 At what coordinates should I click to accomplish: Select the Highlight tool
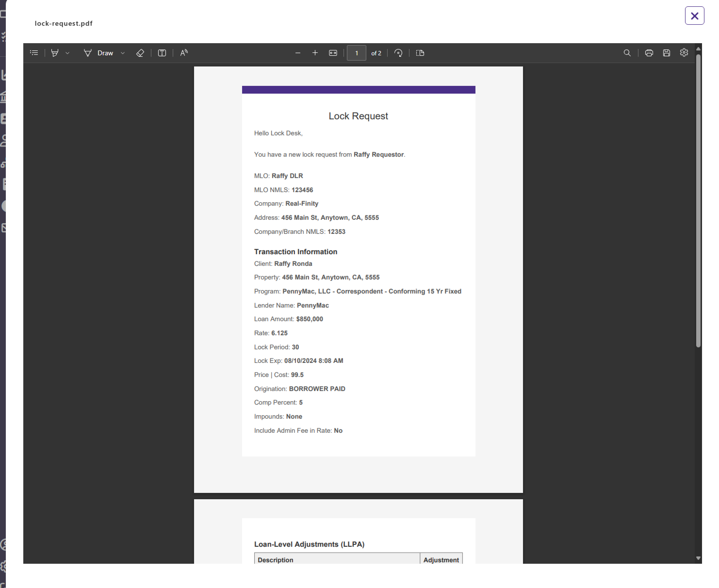click(55, 53)
